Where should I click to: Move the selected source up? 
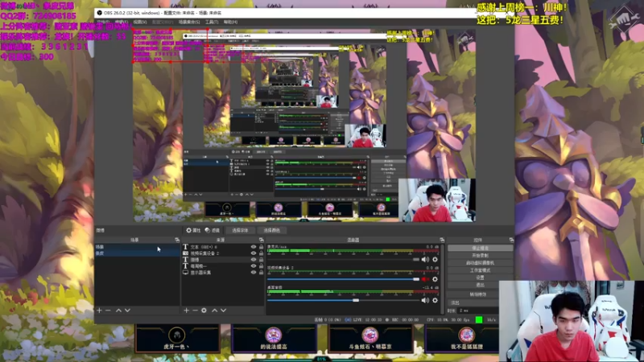[214, 311]
